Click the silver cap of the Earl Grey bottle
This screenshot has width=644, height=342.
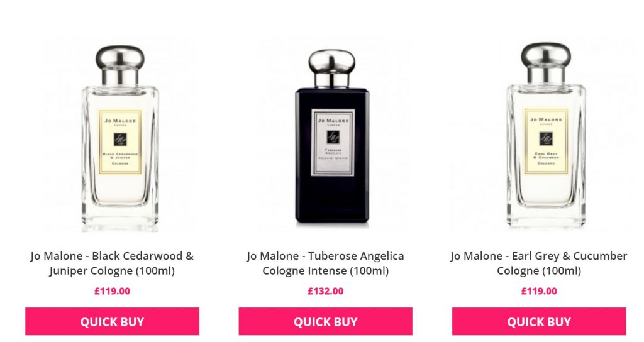point(546,63)
